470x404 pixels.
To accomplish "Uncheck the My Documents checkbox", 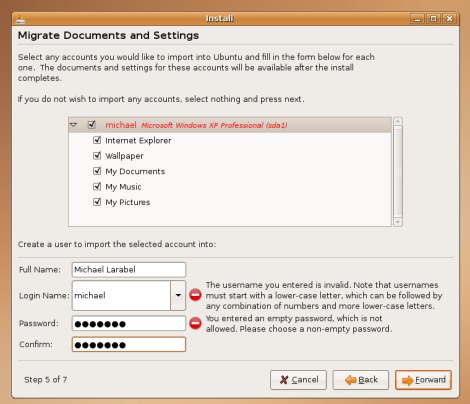I will [x=97, y=171].
